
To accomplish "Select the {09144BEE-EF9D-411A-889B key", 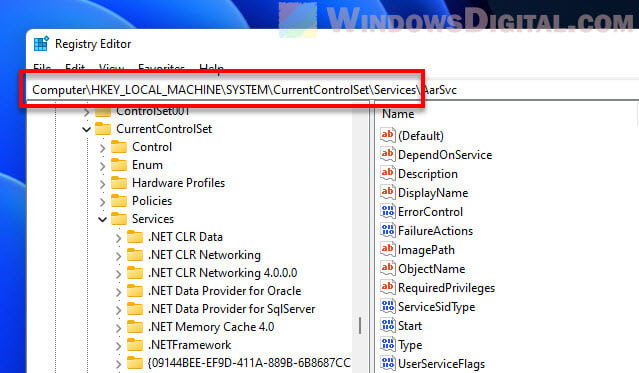I will click(249, 362).
